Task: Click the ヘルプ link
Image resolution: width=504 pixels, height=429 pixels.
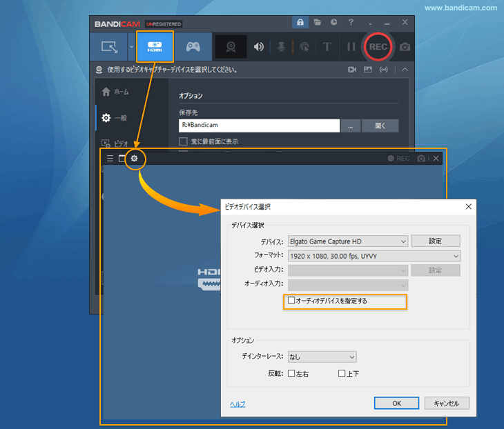Action: (x=238, y=404)
